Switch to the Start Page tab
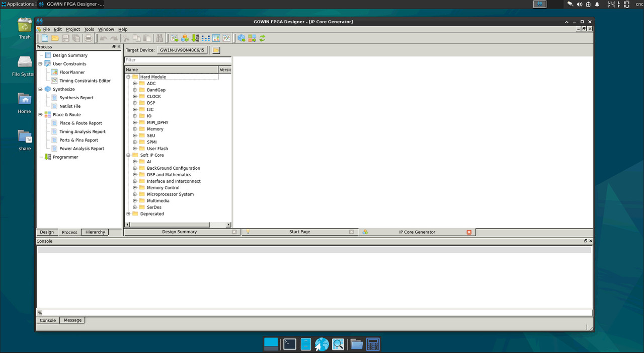 299,232
